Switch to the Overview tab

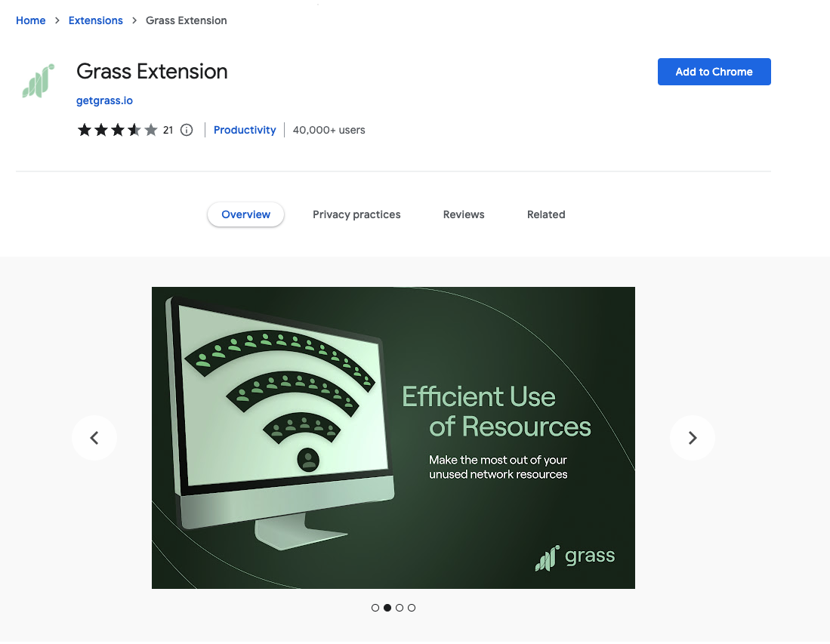pyautogui.click(x=245, y=214)
